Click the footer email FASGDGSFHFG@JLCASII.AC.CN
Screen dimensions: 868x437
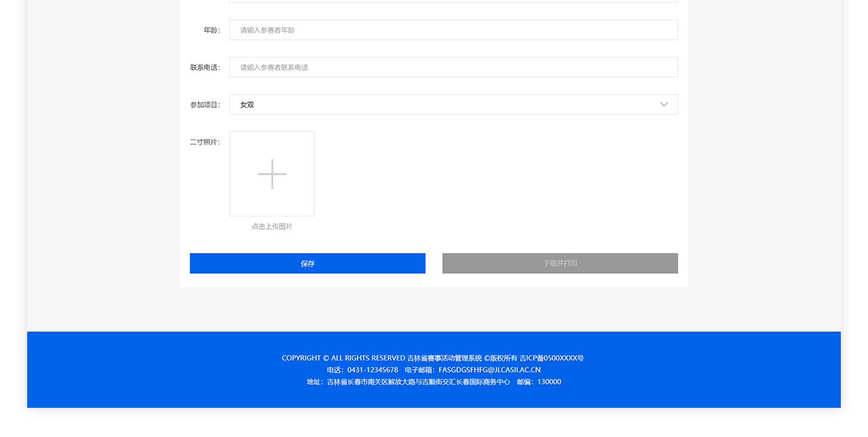click(x=490, y=370)
